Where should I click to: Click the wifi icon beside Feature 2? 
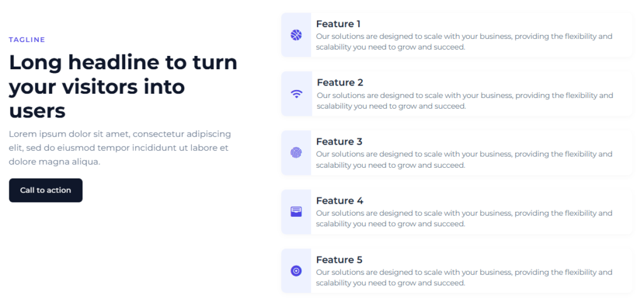tap(296, 94)
